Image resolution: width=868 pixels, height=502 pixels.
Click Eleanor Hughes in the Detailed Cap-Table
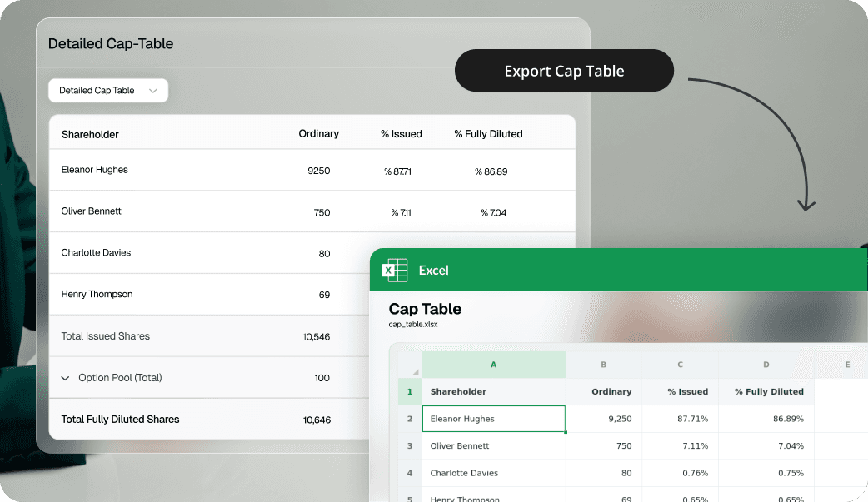(95, 170)
